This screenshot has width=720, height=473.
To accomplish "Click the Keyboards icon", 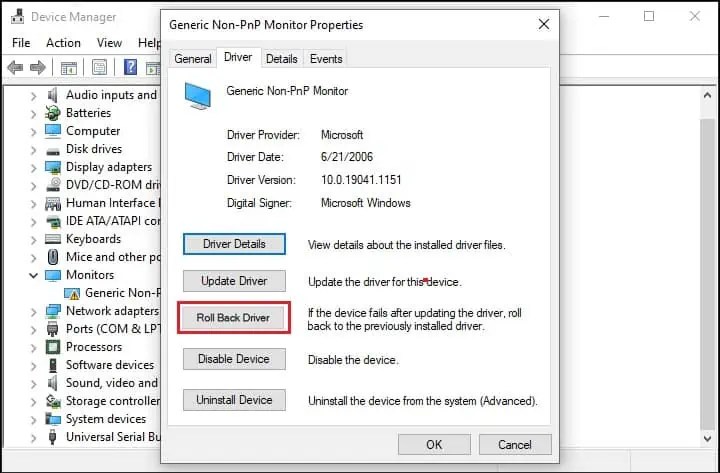I will click(53, 239).
